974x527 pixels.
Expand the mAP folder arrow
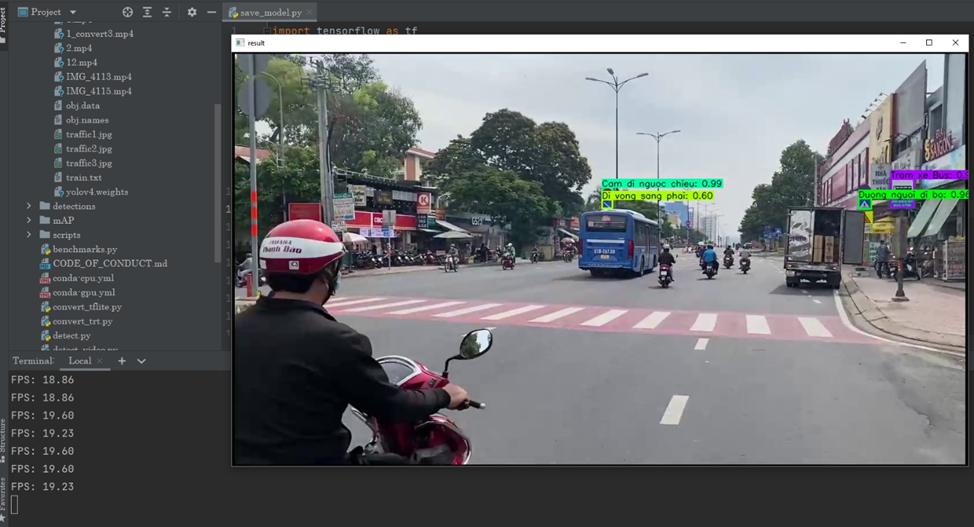click(29, 220)
